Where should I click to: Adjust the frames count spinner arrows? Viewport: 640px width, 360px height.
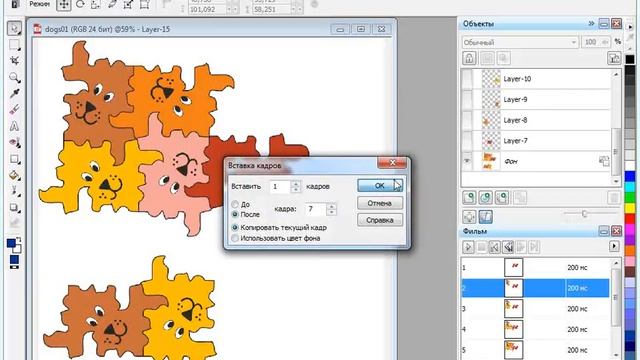296,187
